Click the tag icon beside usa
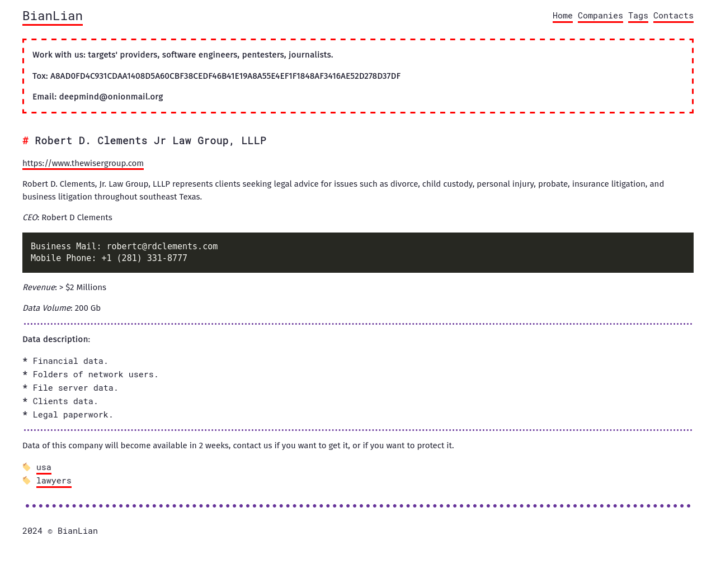This screenshot has width=716, height=588. 26,467
